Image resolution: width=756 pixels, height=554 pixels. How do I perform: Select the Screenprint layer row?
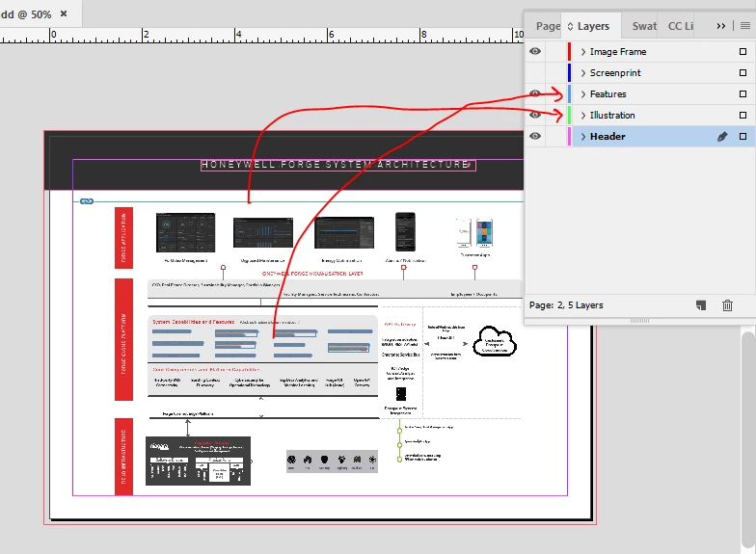(640, 73)
